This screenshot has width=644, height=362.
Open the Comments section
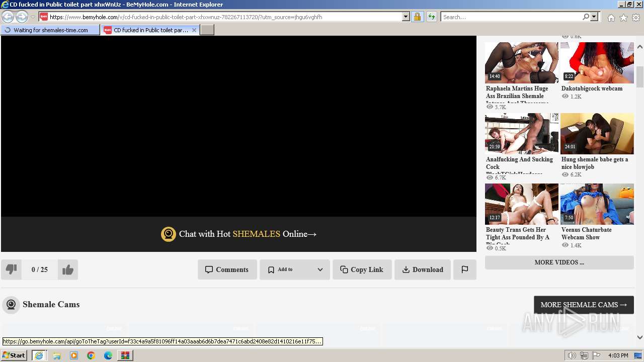coord(227,269)
